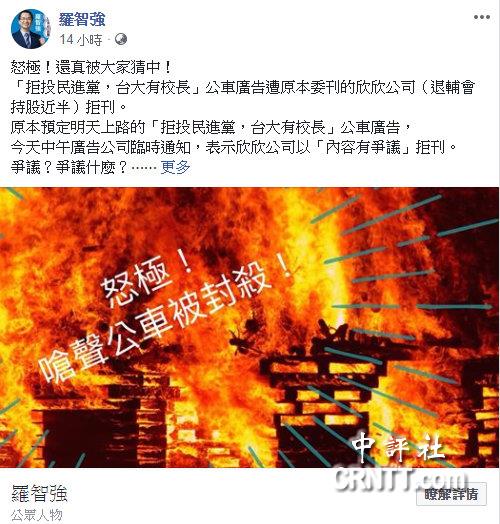
Task: Open the 14 小時 timestamp link
Action: 81,40
